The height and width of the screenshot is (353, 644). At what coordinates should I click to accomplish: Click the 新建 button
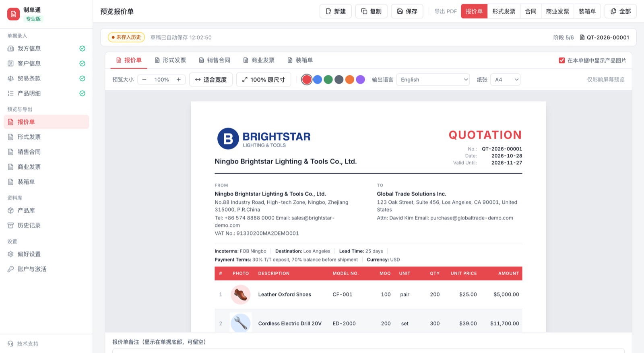tap(336, 11)
